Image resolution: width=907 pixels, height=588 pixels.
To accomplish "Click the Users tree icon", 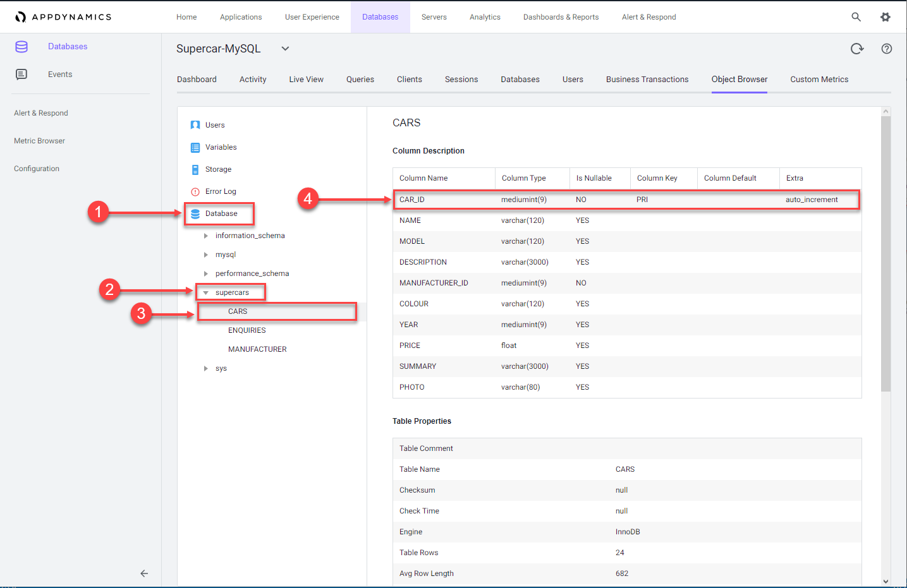I will click(195, 125).
